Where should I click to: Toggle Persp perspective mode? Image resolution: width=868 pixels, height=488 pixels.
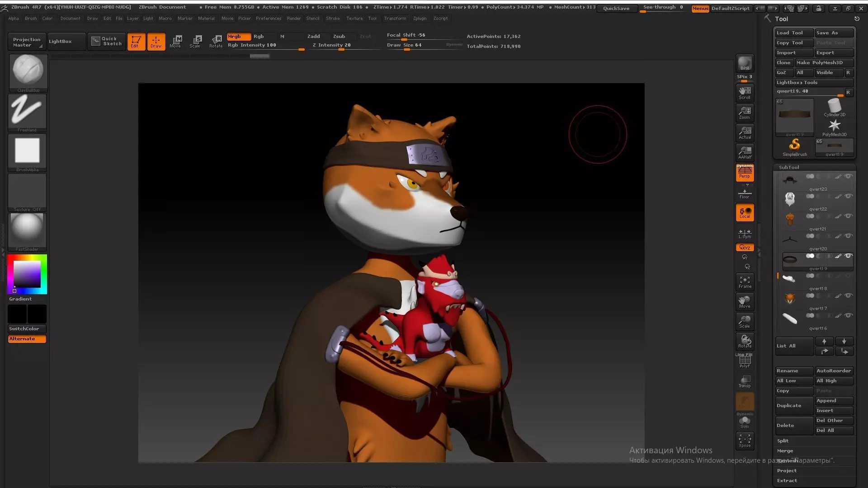pyautogui.click(x=745, y=173)
